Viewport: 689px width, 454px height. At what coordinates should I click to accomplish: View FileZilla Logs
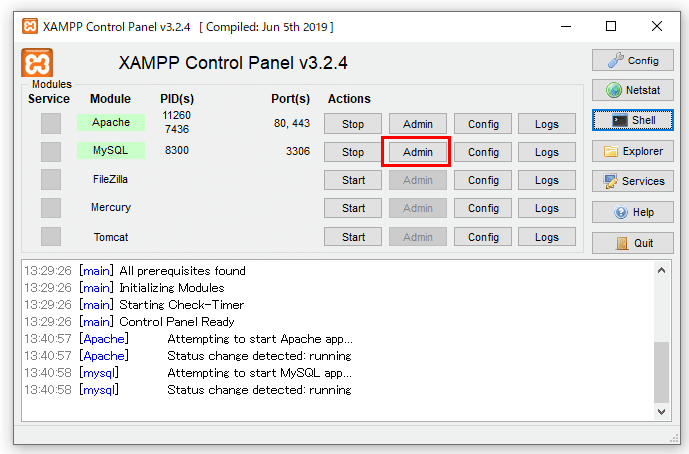pyautogui.click(x=547, y=180)
